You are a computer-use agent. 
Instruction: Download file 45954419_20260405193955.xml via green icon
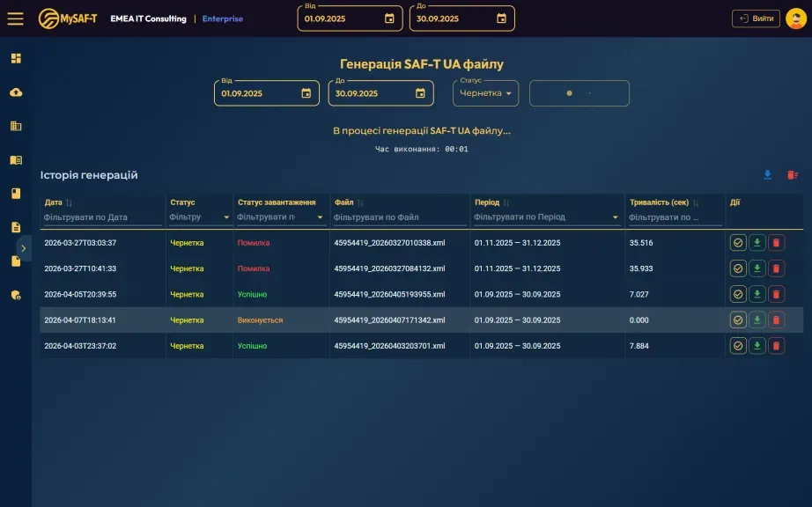(757, 295)
